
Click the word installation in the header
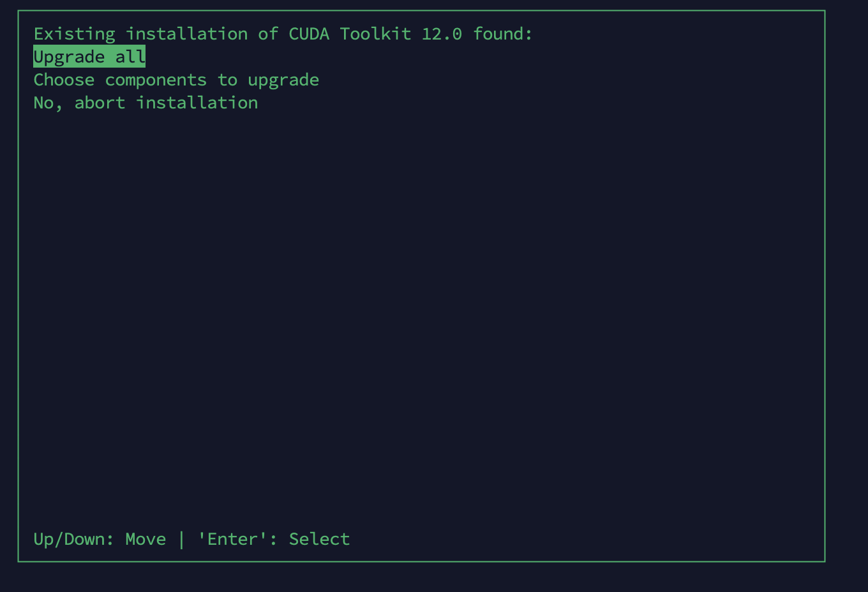(186, 34)
